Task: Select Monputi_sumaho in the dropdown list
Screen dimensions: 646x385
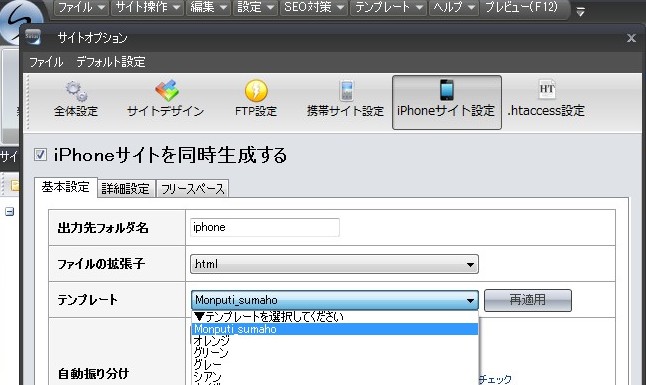Action: 335,329
